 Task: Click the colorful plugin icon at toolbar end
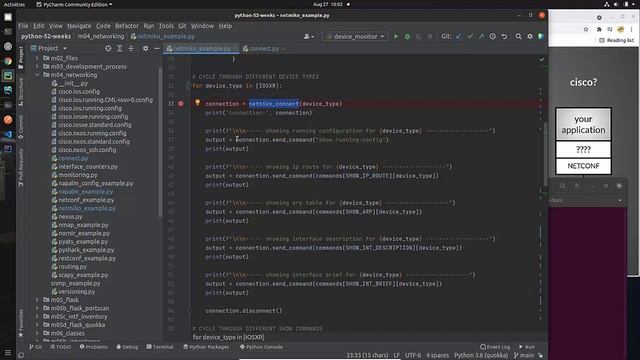pyautogui.click(x=541, y=36)
